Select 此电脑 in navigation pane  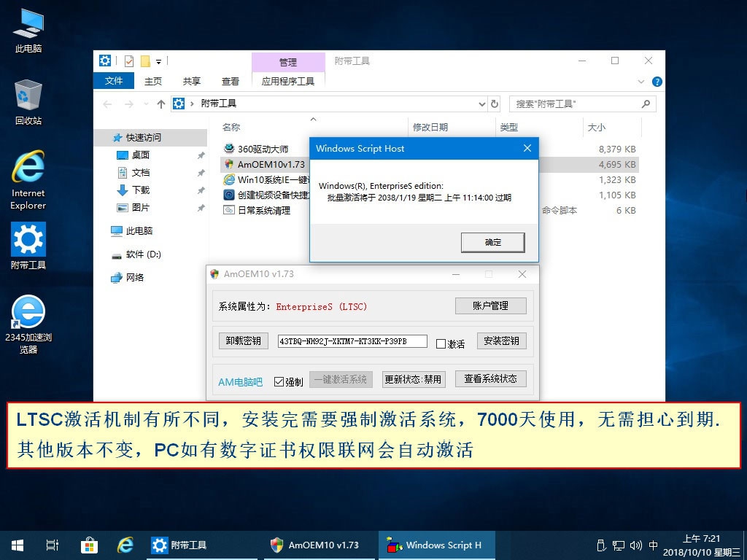(x=139, y=231)
